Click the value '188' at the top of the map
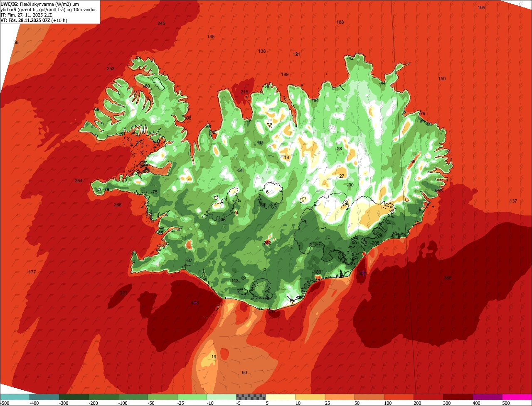This screenshot has width=532, height=406. [x=340, y=22]
